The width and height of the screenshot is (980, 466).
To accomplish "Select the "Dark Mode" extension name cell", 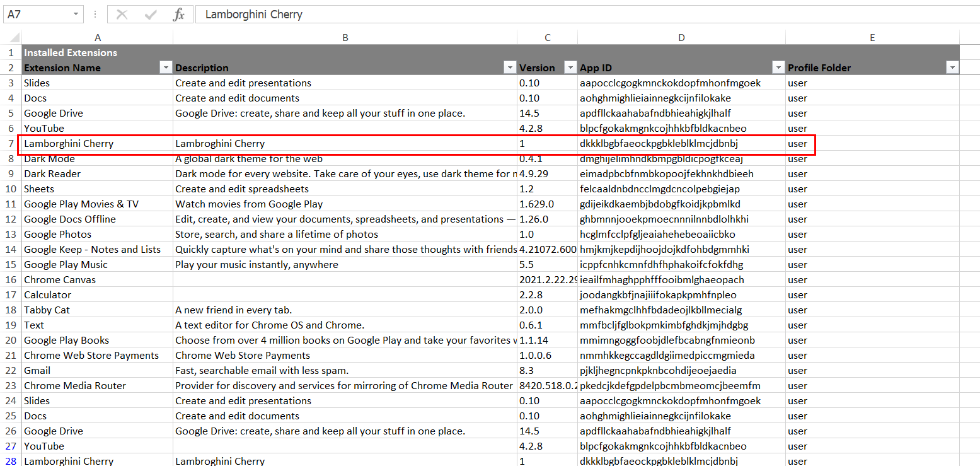I will [x=98, y=158].
